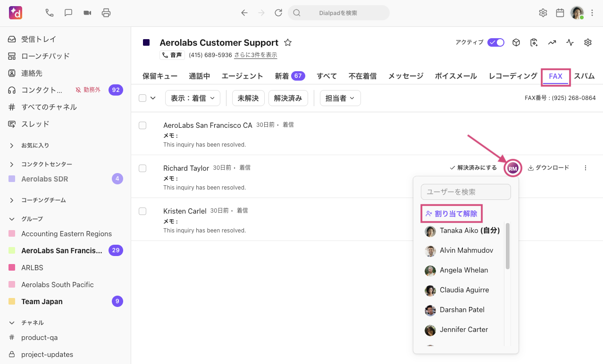Click the ユーザーを検索 search field

coord(466,192)
